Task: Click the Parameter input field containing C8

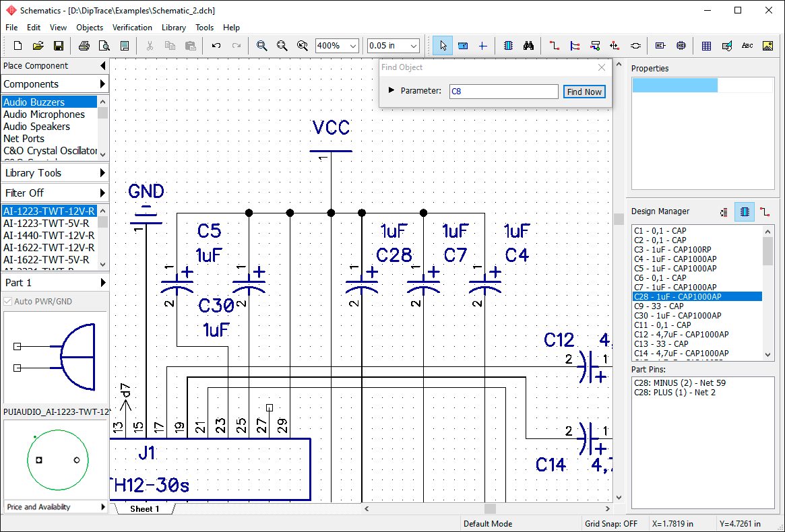Action: (x=503, y=92)
